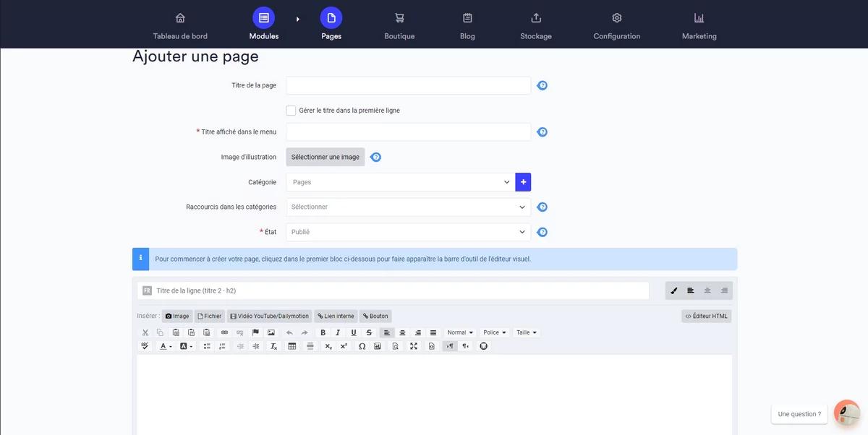Screen dimensions: 868x435
Task: Open the Taille size dropdown
Action: pos(527,332)
